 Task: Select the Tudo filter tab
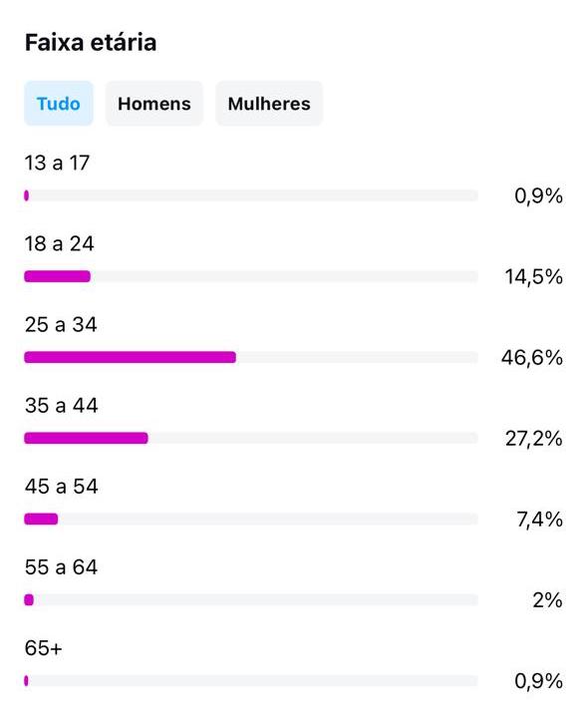(59, 104)
